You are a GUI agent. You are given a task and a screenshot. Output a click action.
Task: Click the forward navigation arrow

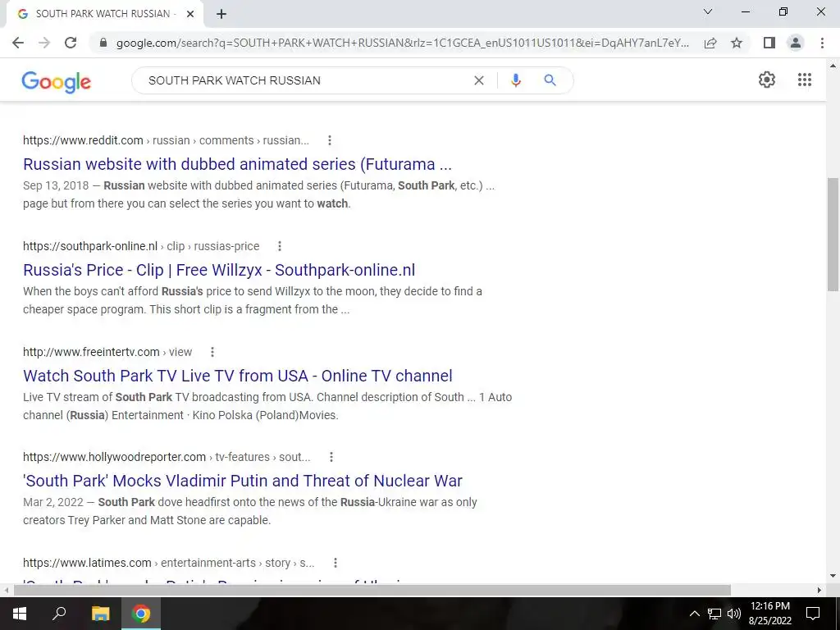coord(44,43)
